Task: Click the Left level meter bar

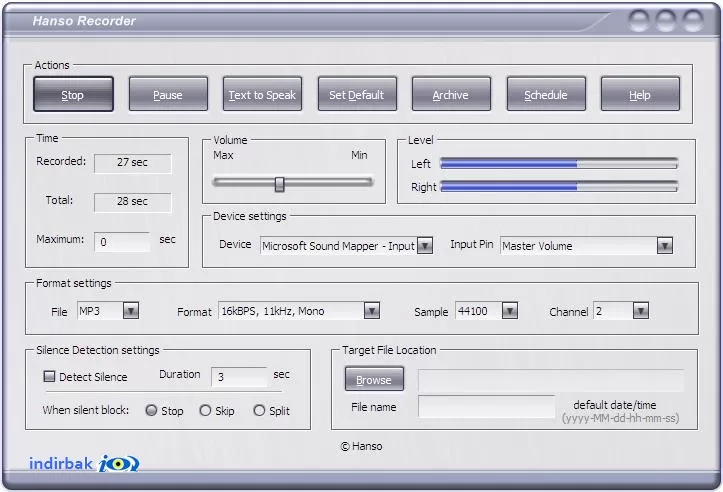Action: coord(559,163)
